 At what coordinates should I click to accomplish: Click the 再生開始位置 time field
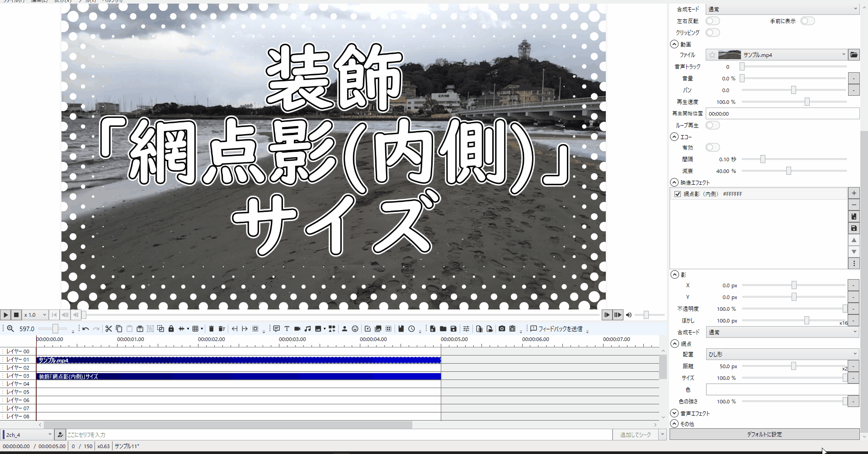tap(782, 113)
